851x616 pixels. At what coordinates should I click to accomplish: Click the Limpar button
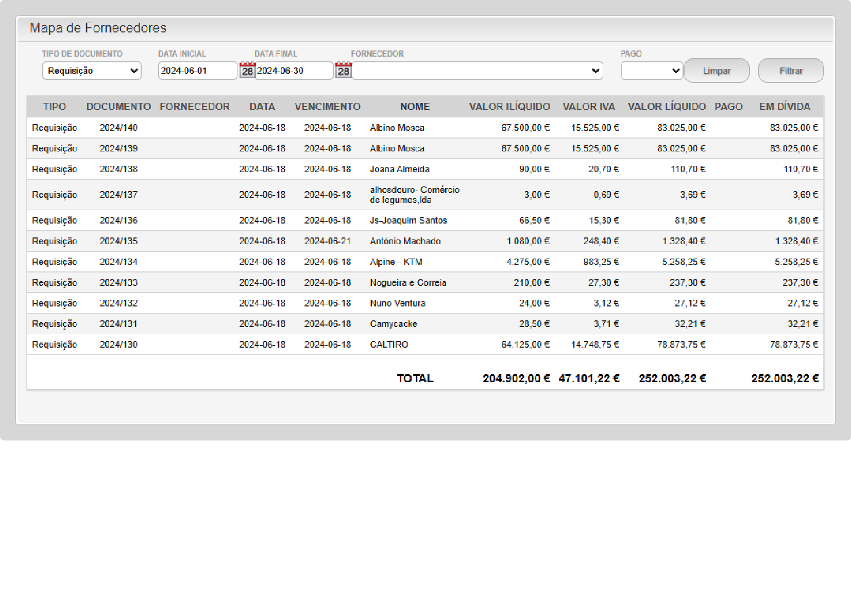[x=717, y=71]
